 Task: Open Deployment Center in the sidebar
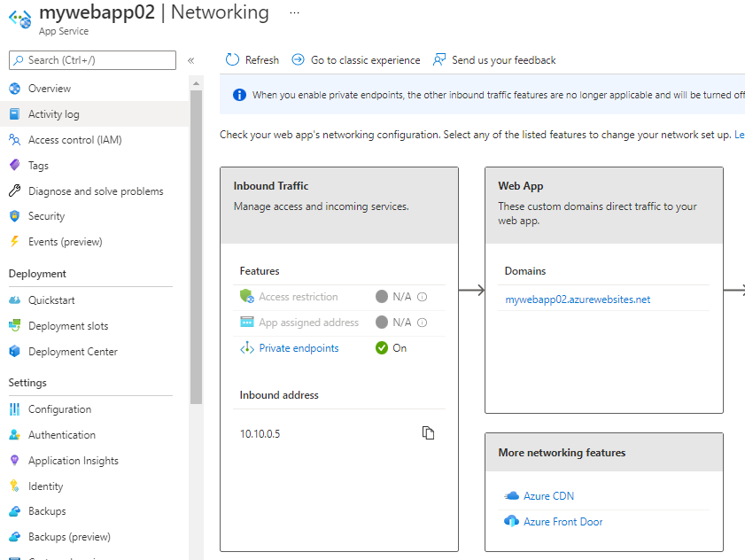(x=73, y=352)
